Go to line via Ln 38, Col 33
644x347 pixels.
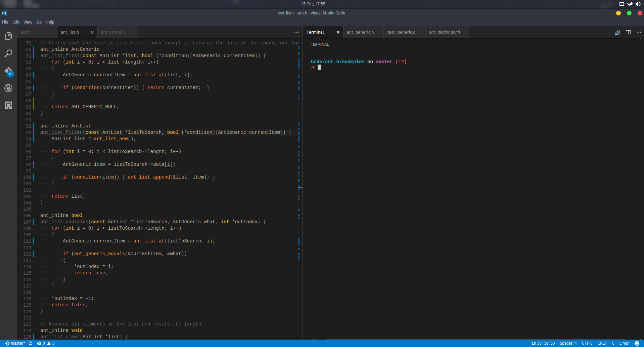click(x=543, y=343)
